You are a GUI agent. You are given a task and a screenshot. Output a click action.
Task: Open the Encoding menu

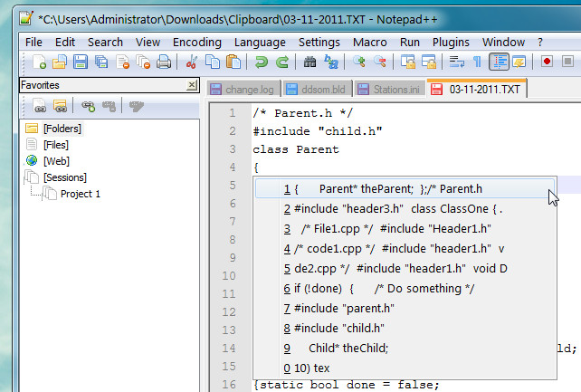coord(197,43)
